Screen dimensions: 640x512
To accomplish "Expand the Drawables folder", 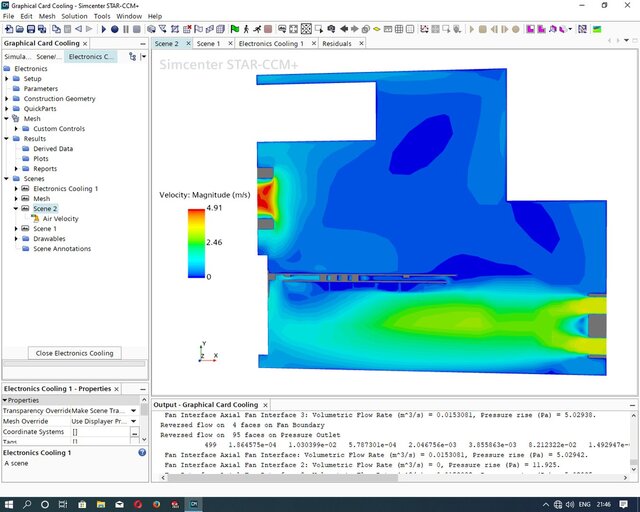I will click(x=16, y=238).
